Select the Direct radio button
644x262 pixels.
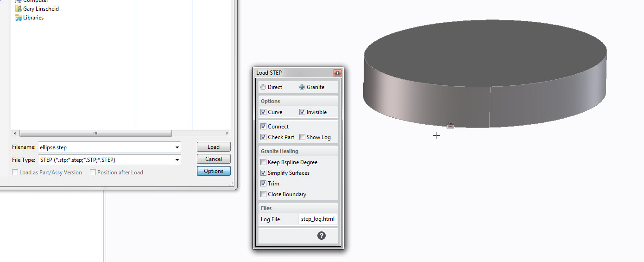tap(264, 87)
